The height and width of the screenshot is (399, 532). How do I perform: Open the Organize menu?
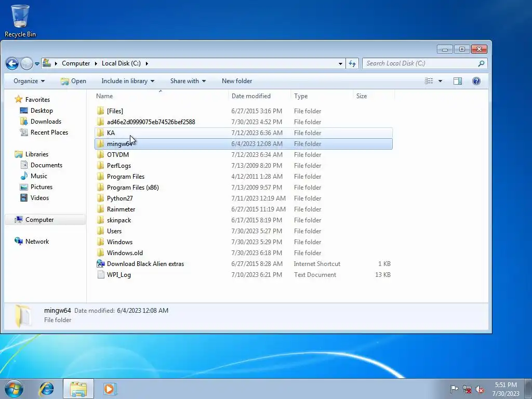pyautogui.click(x=29, y=81)
